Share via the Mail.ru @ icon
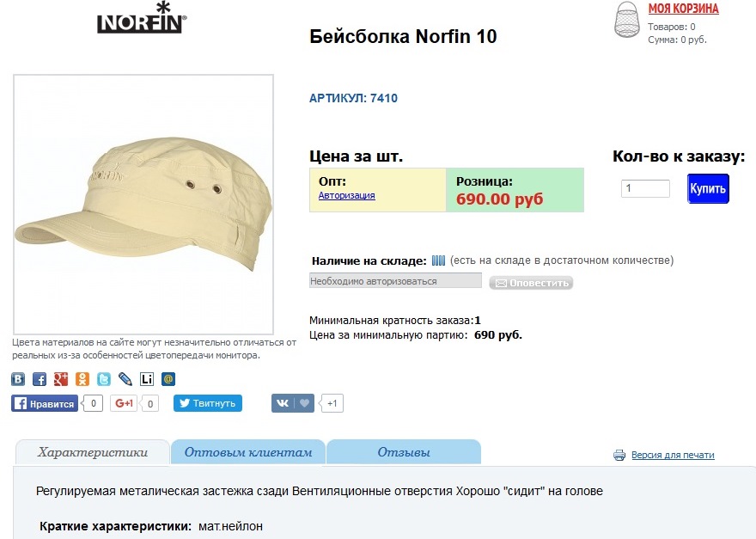Viewport: 756px width, 539px height. click(x=168, y=379)
